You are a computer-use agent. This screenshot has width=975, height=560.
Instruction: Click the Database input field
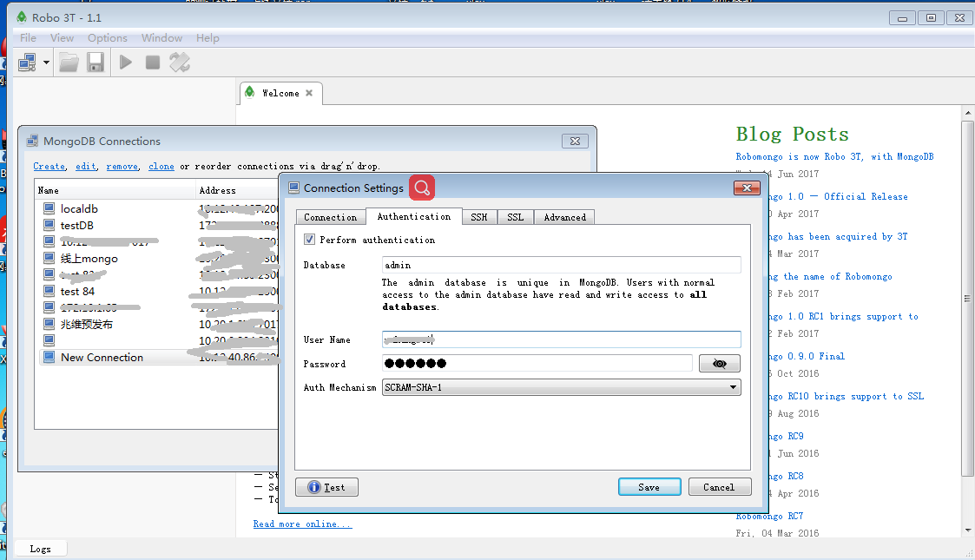tap(562, 265)
